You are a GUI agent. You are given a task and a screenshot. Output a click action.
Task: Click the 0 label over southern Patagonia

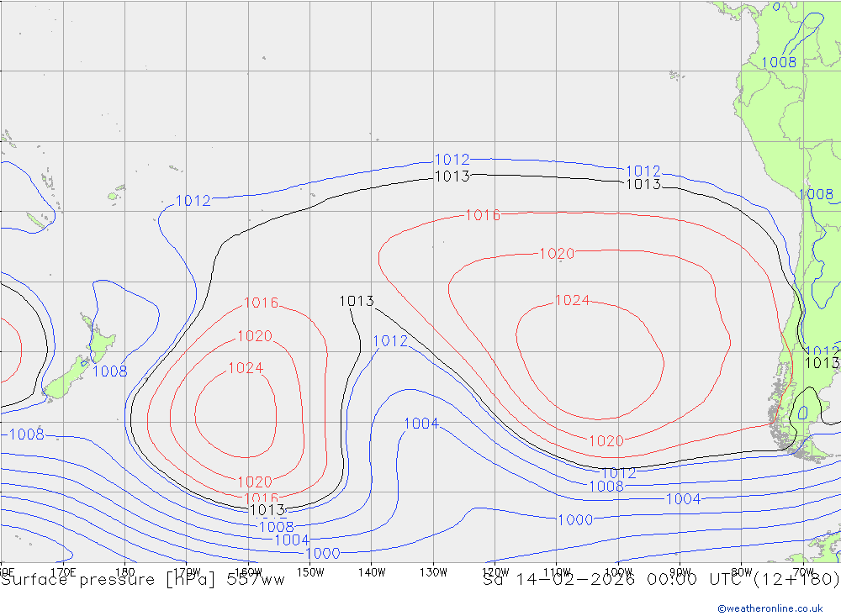[x=803, y=412]
